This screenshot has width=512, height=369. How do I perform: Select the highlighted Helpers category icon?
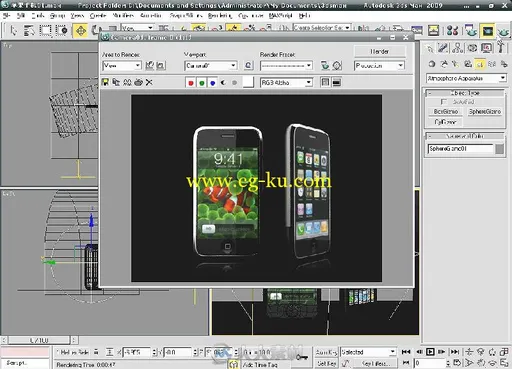[x=480, y=64]
